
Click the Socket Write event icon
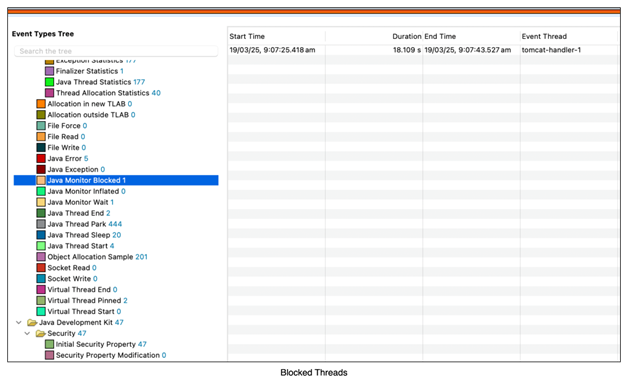[41, 278]
